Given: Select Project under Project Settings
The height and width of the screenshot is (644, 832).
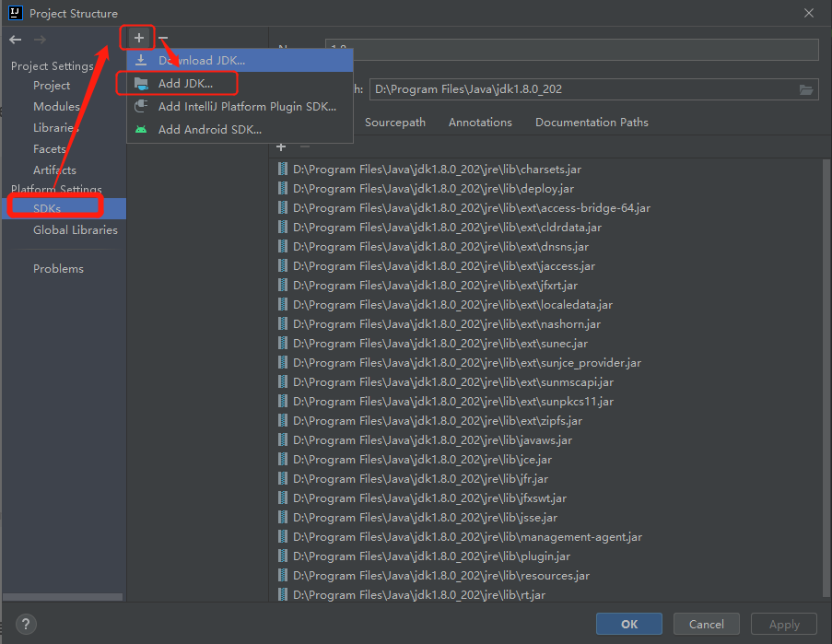Looking at the screenshot, I should (52, 86).
